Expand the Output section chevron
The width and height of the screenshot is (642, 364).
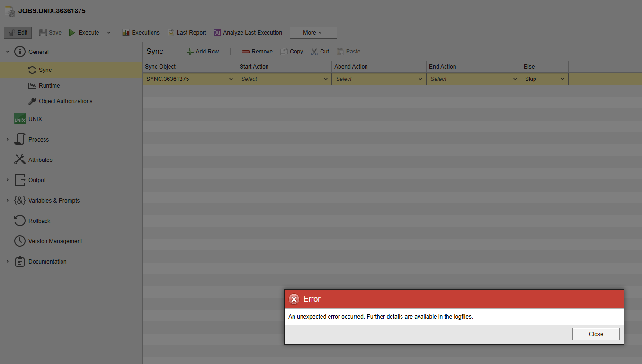click(x=7, y=180)
